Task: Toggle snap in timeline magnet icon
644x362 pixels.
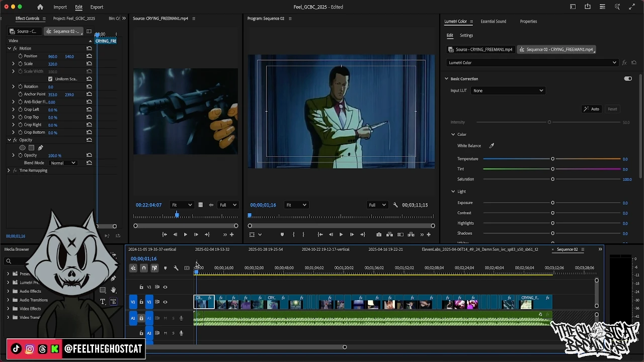Action: (x=144, y=268)
